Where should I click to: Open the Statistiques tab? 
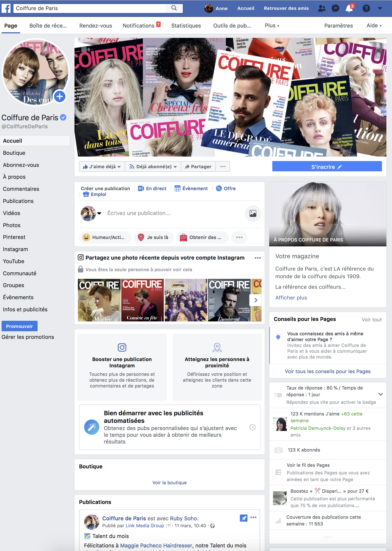point(186,26)
